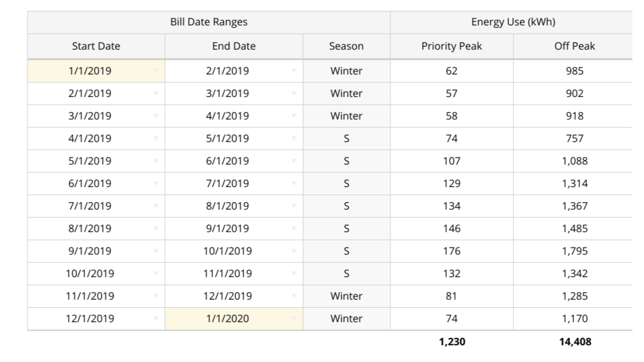Click the End Date 10/1/2019 cell

coord(227,251)
